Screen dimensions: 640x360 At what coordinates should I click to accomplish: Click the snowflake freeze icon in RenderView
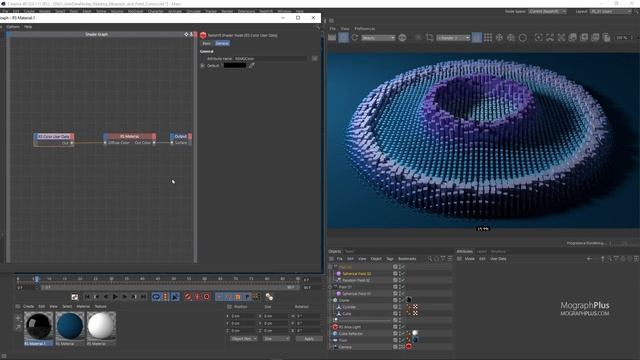coord(499,38)
